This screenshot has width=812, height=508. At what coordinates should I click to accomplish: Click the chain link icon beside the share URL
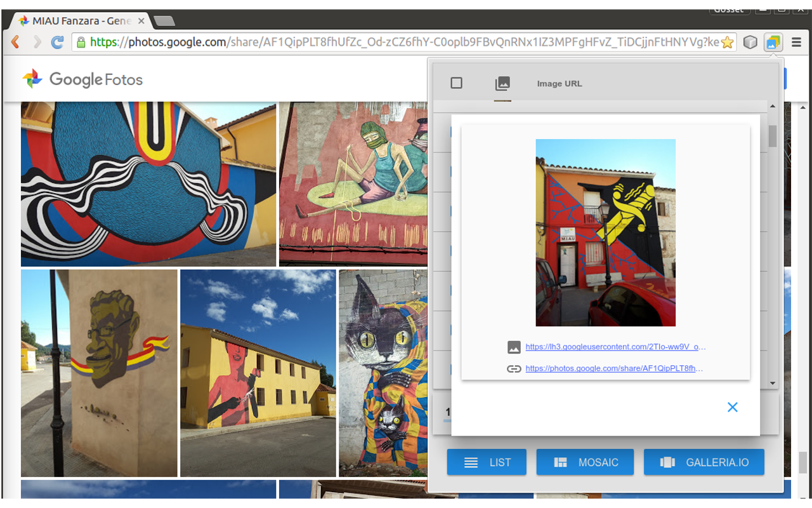pos(514,369)
